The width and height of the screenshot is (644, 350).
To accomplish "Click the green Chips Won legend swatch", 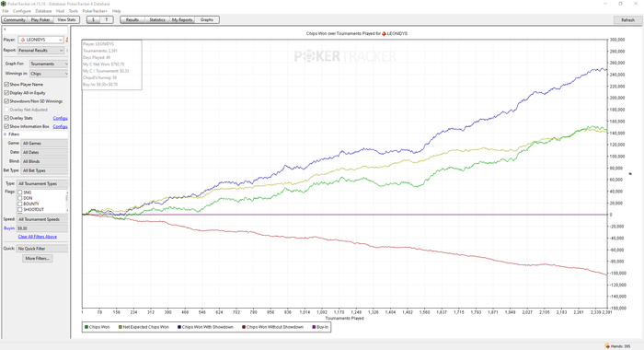I will coord(86,327).
